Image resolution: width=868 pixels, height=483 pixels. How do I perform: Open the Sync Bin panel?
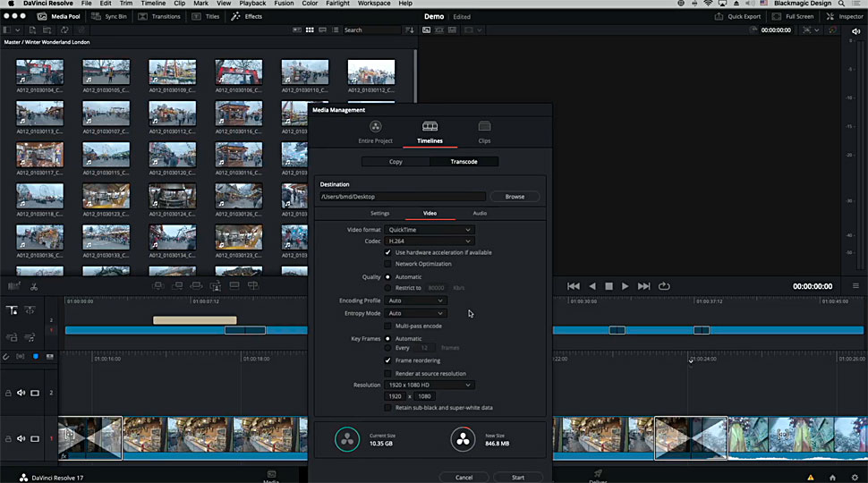[x=109, y=16]
